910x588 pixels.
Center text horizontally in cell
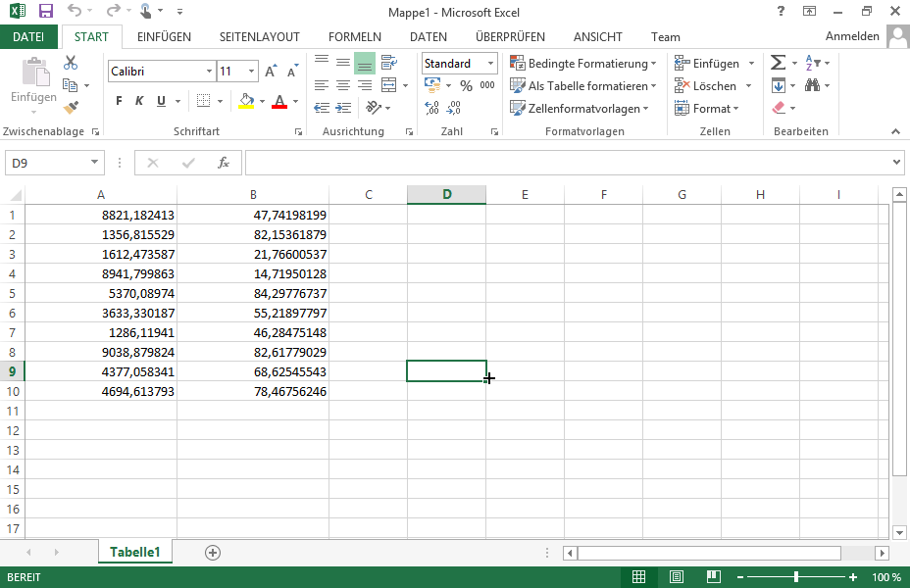(x=343, y=85)
